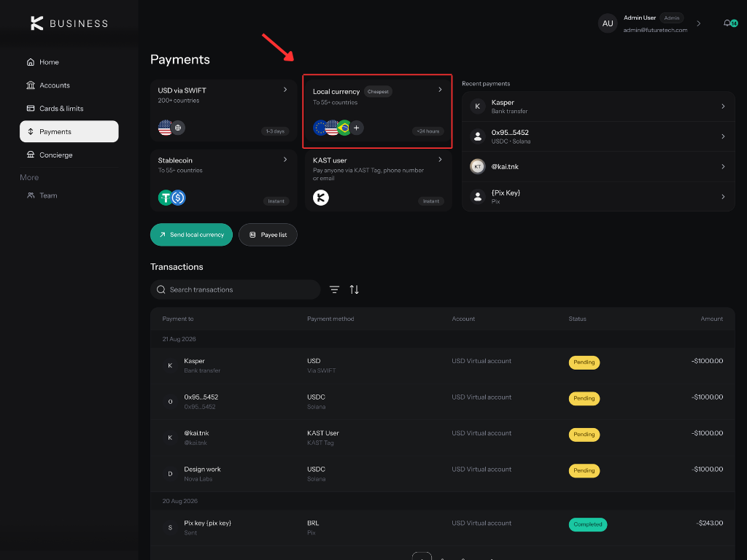Viewport: 747px width, 560px height.
Task: Click the plus icon beside currency flags
Action: (356, 128)
